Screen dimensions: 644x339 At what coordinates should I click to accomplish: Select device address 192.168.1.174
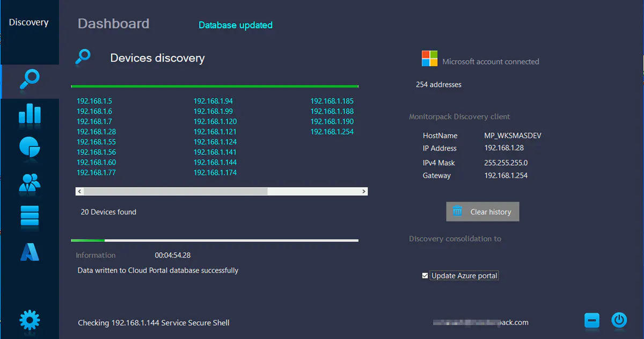point(215,172)
